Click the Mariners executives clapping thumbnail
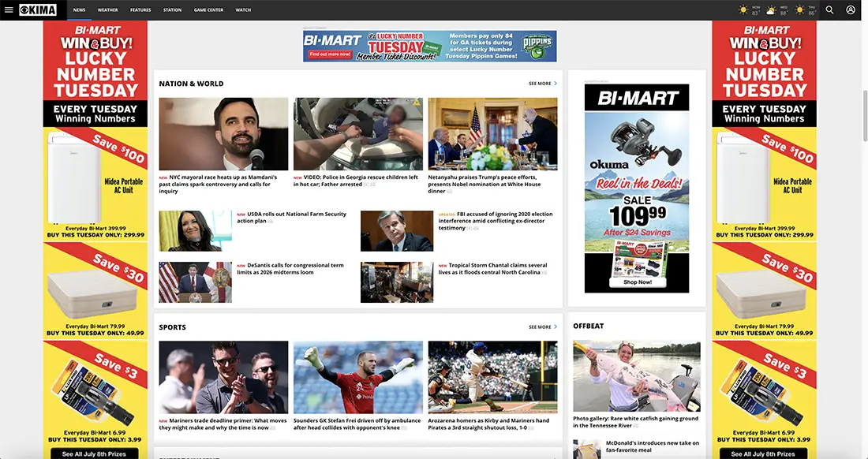Image resolution: width=868 pixels, height=459 pixels. coord(223,377)
